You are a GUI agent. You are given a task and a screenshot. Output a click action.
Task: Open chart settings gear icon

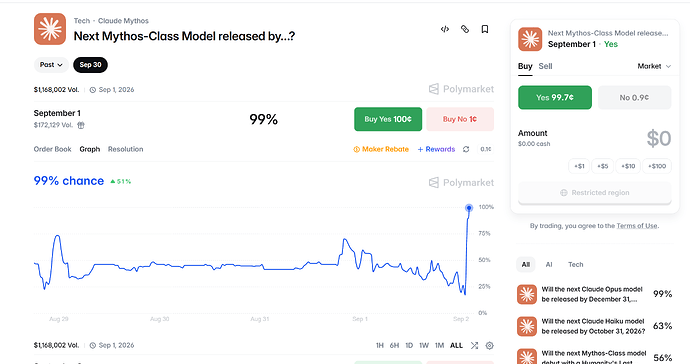click(489, 346)
